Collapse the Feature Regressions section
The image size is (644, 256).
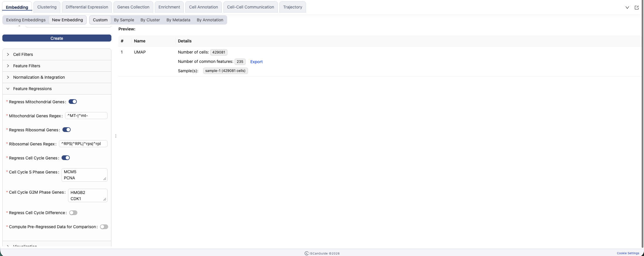pyautogui.click(x=57, y=89)
